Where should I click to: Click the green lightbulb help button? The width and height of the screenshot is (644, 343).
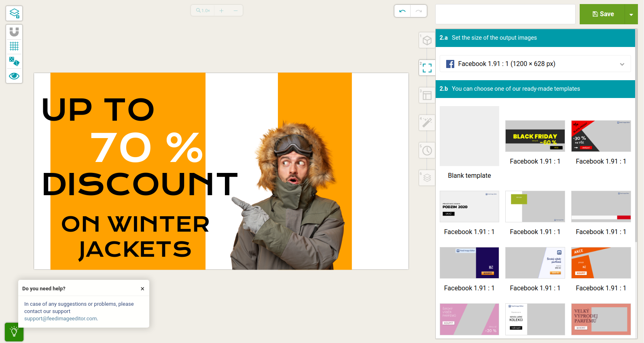pos(14,332)
